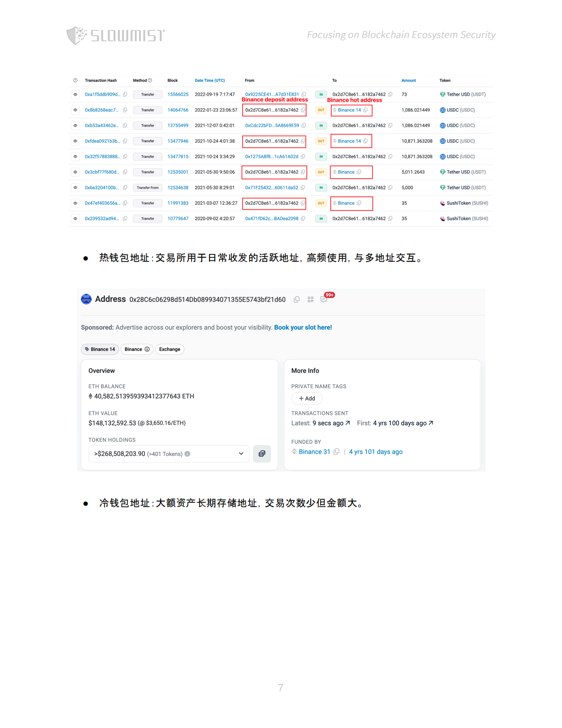The image size is (562, 728).
Task: Click eye icon for row 0x47ef403656a
Action: [x=75, y=203]
